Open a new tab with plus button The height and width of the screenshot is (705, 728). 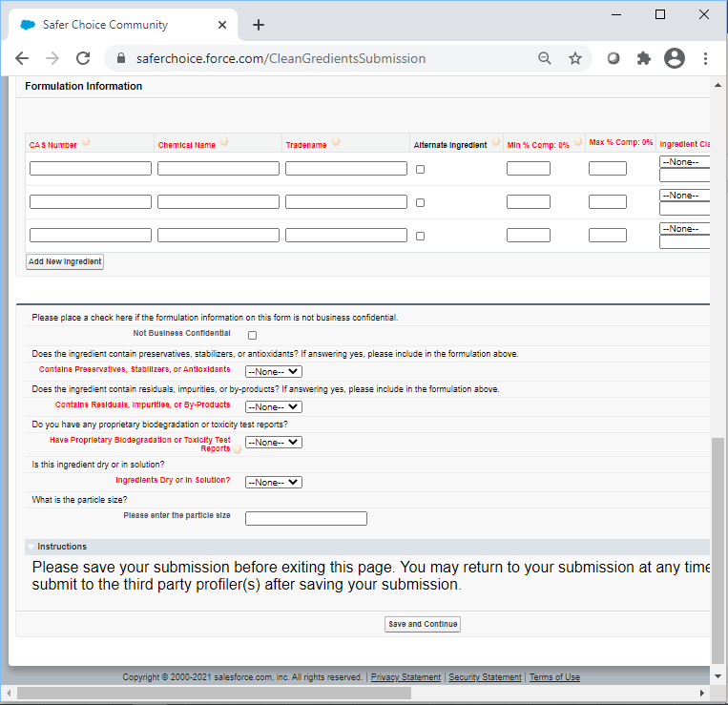click(259, 25)
